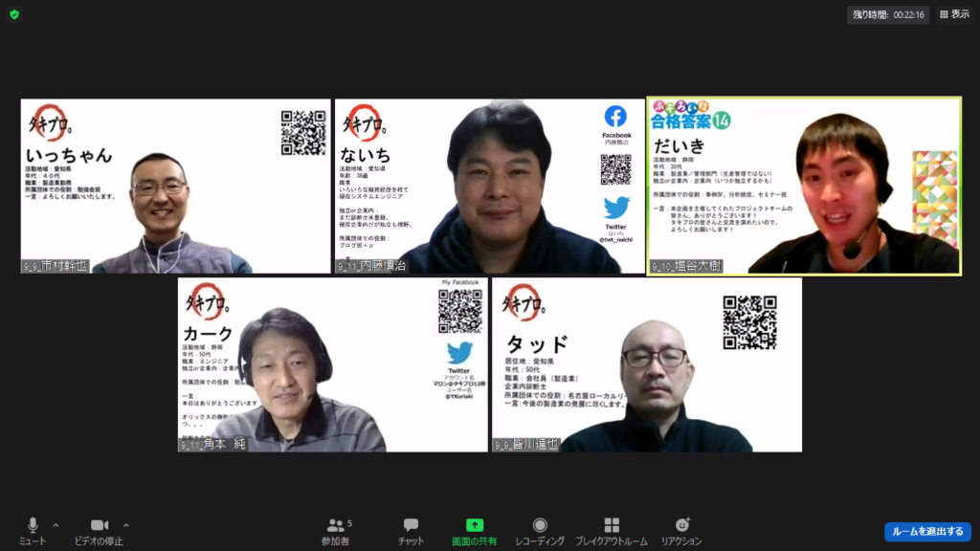Open ブレイクアウトルーム breakout rooms

612,530
